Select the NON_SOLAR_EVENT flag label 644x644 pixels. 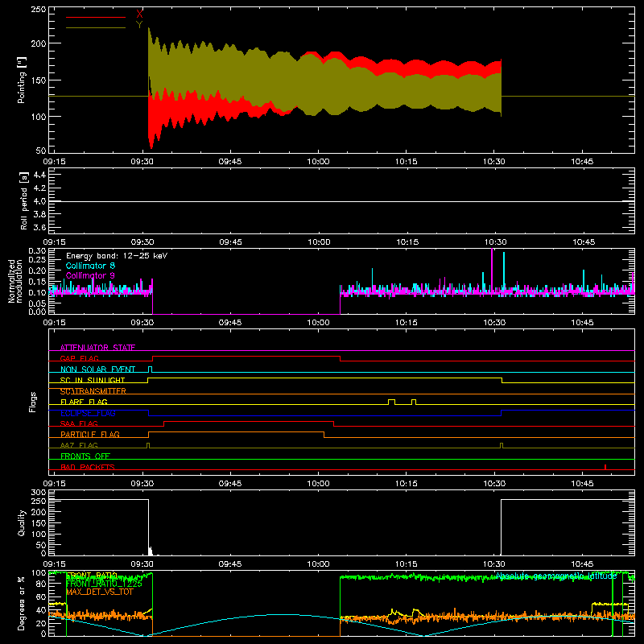click(97, 369)
